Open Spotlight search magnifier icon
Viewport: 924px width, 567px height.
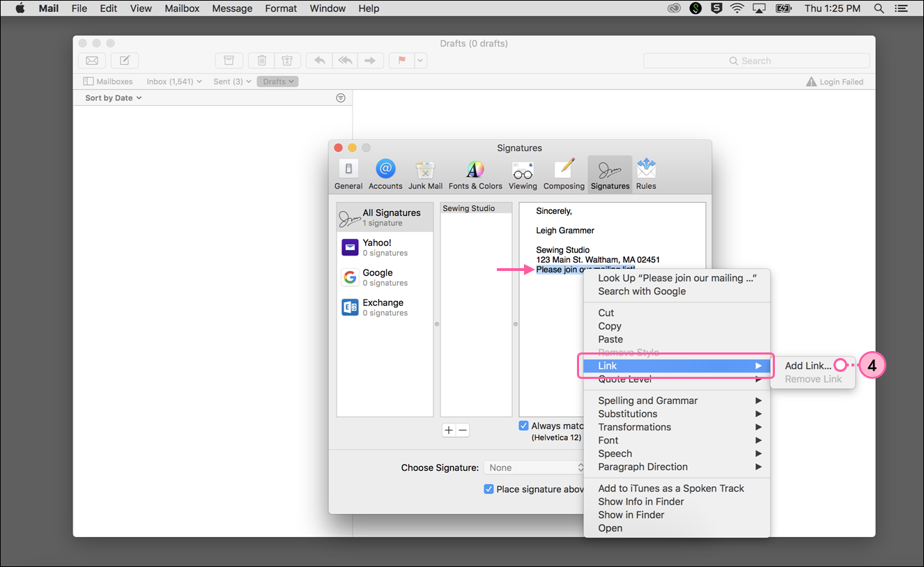point(879,8)
